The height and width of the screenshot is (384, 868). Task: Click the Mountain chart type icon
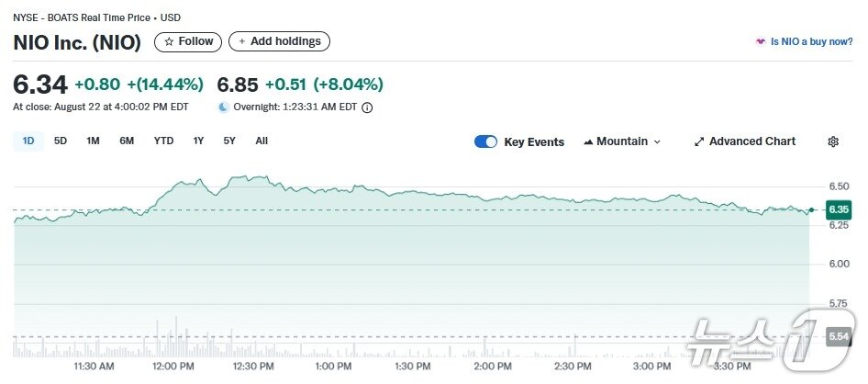[588, 141]
